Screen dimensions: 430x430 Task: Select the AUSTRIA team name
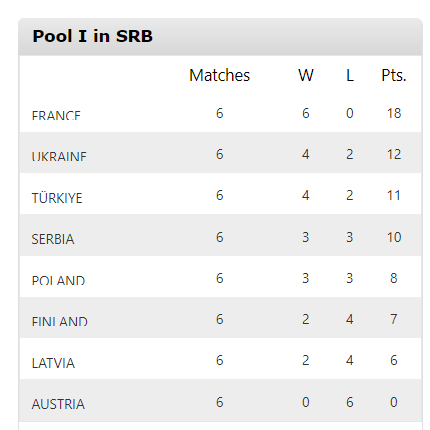(x=58, y=404)
